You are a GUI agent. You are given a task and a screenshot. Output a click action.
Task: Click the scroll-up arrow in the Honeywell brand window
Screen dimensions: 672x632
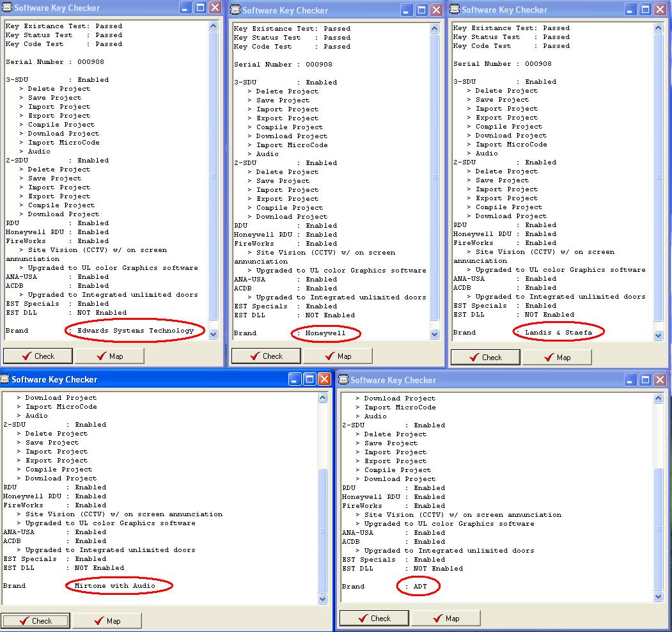435,29
